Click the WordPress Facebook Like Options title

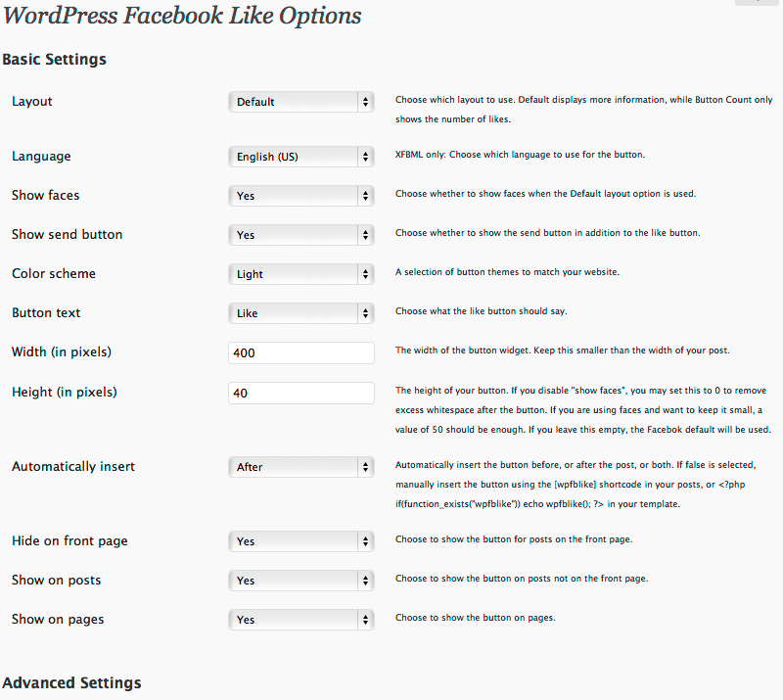coord(182,16)
